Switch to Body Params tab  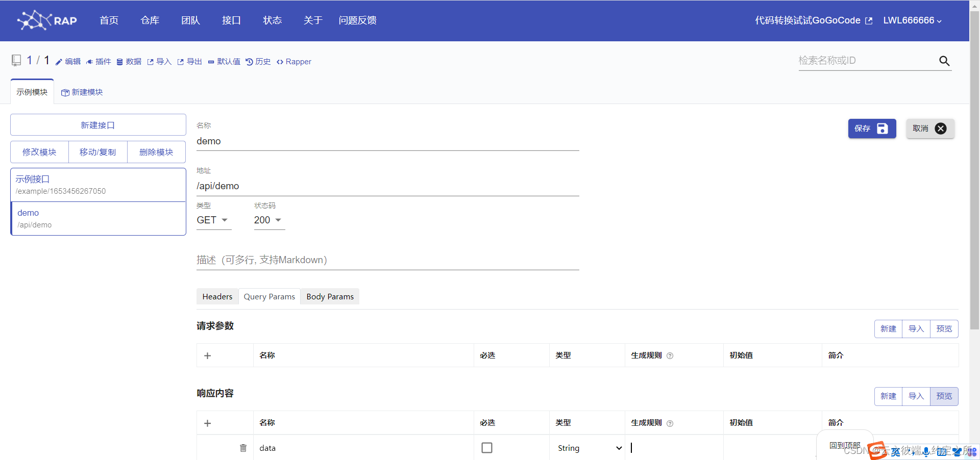click(330, 297)
